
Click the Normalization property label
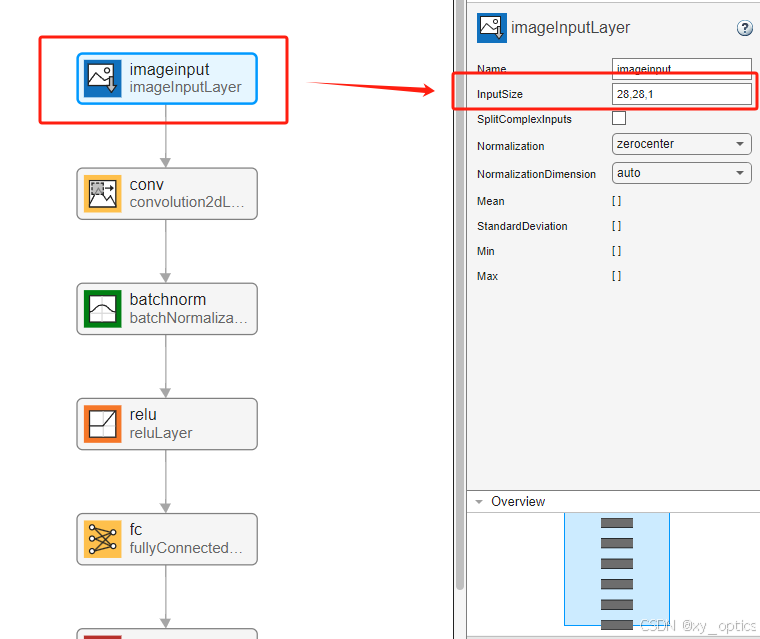click(x=510, y=146)
